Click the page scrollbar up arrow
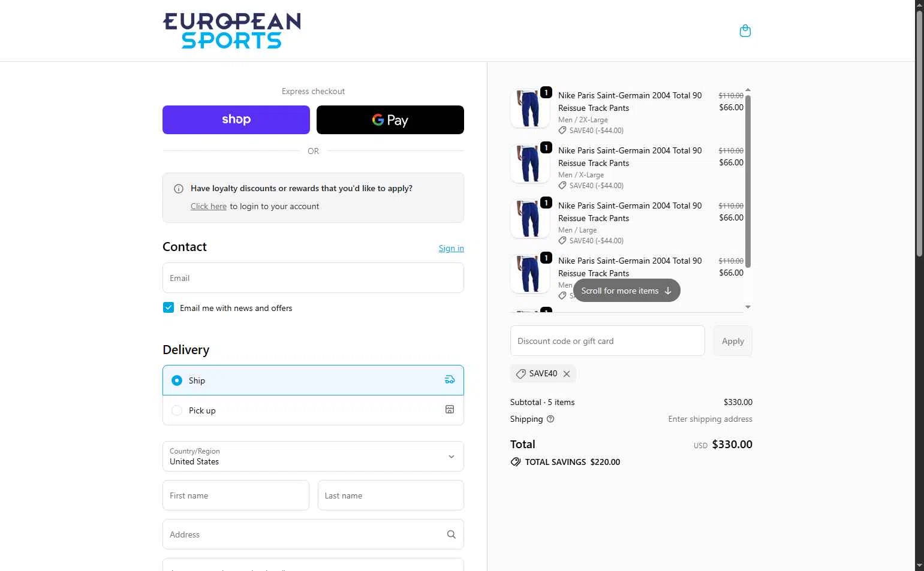Viewport: 924px width, 571px height. (x=919, y=5)
